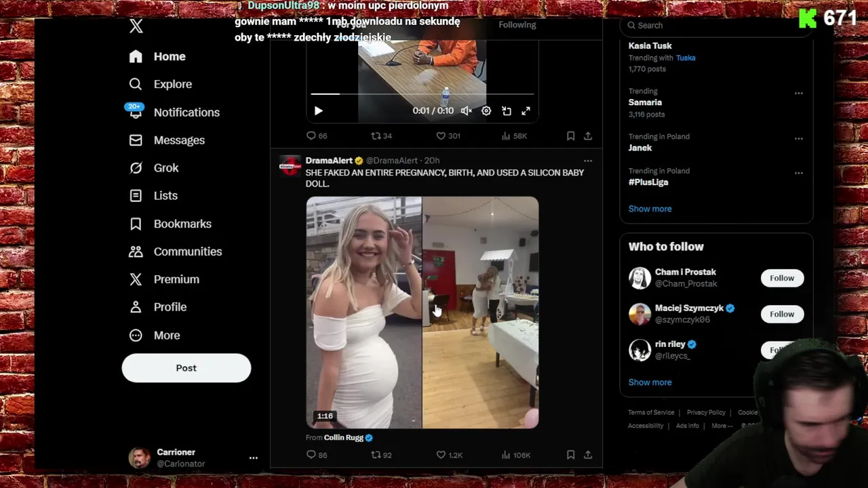Open DramaAlert profile avatar
Image resolution: width=868 pixels, height=488 pixels.
290,165
